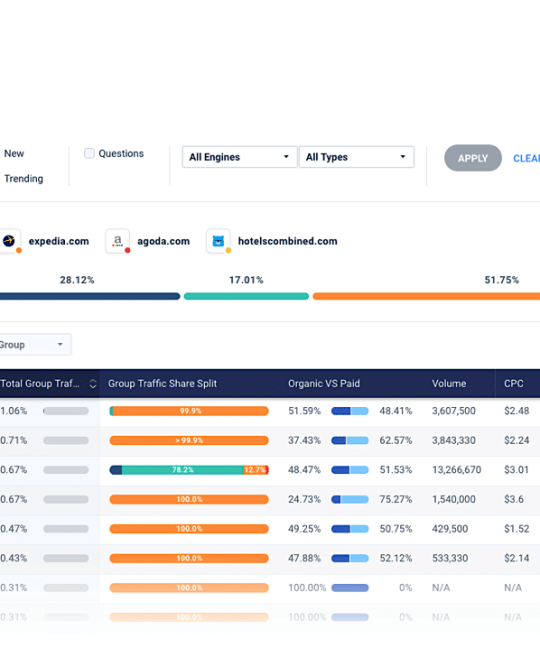Click the agoda.com domain name
Screen dimensions: 540x648
[164, 241]
